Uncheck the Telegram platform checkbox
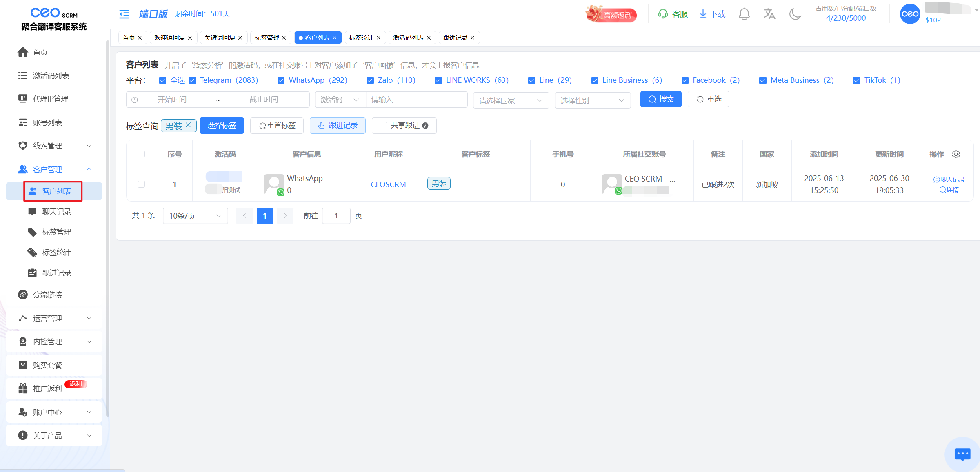This screenshot has width=980, height=472. click(192, 80)
